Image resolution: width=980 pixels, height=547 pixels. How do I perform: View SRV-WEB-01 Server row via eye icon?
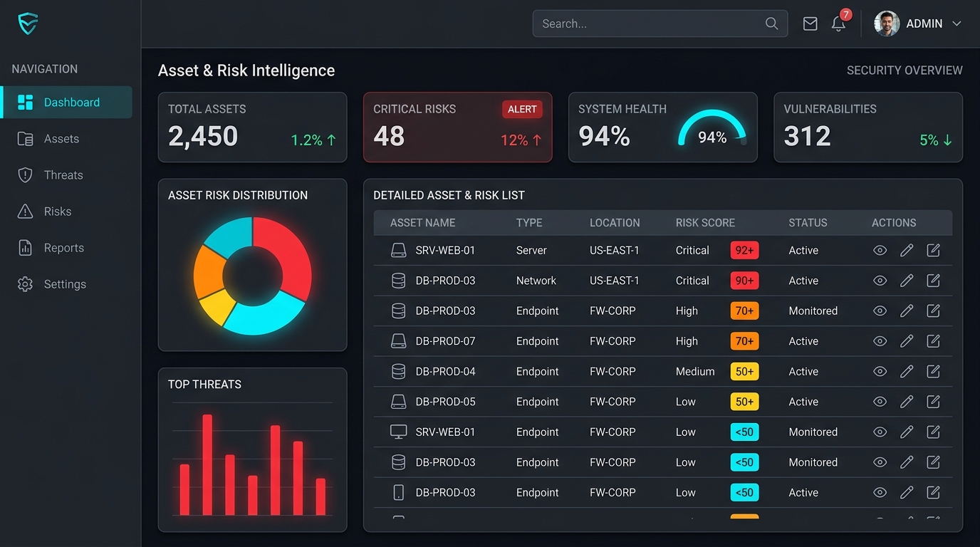pos(880,251)
